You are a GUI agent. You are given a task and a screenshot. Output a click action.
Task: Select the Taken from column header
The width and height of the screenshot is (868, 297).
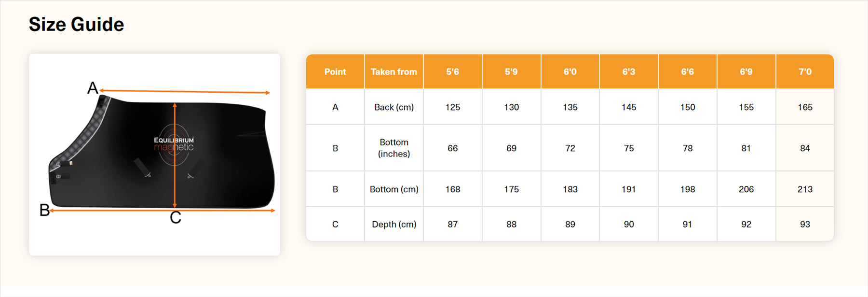(x=394, y=71)
